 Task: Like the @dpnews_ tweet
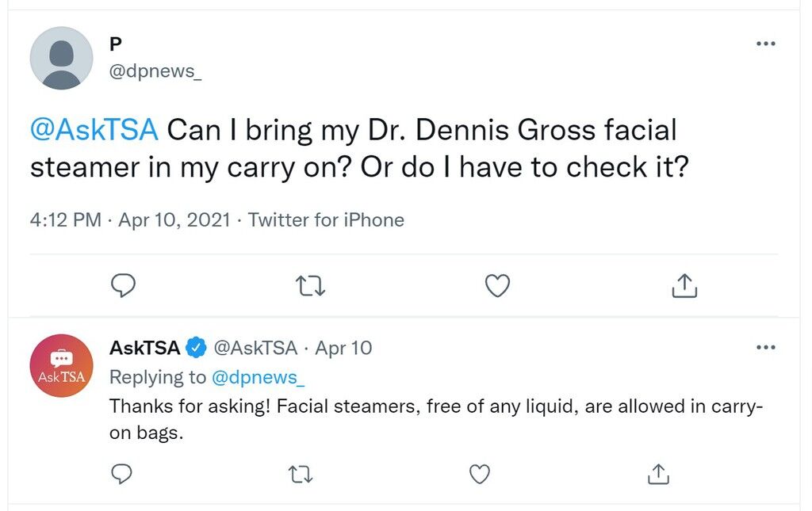tap(498, 285)
